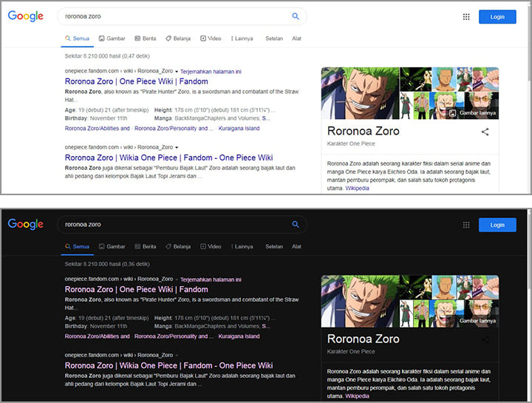532x403 pixels.
Task: Click the search magnifier icon in light mode window
Action: pyautogui.click(x=296, y=16)
